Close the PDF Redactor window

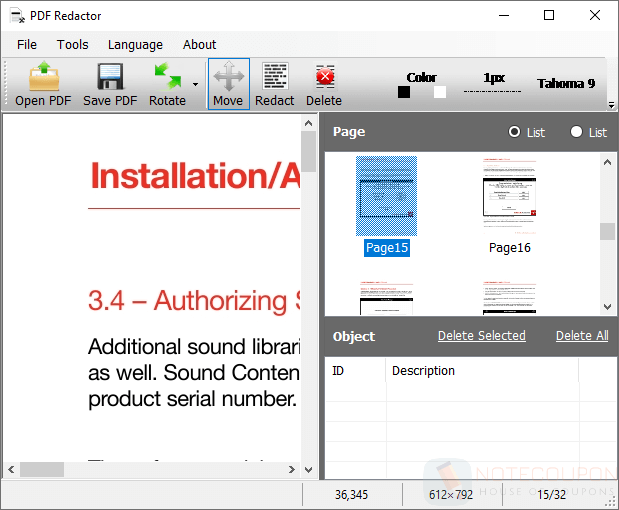tap(595, 15)
